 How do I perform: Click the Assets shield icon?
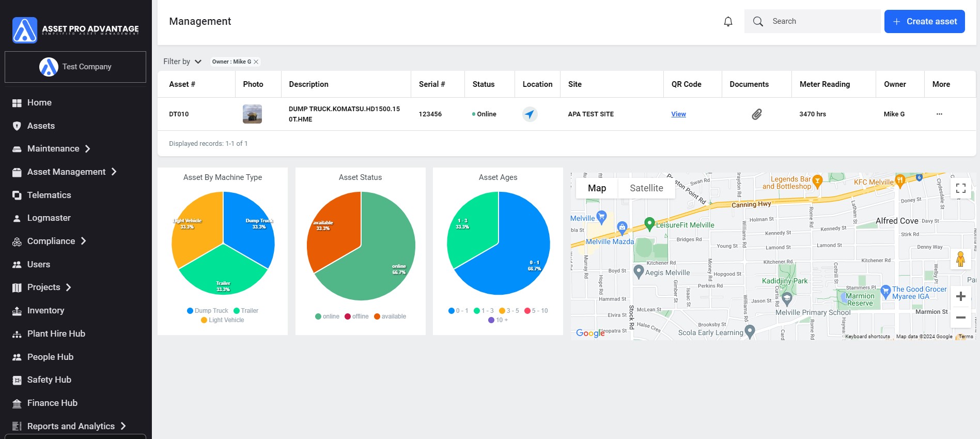click(17, 126)
